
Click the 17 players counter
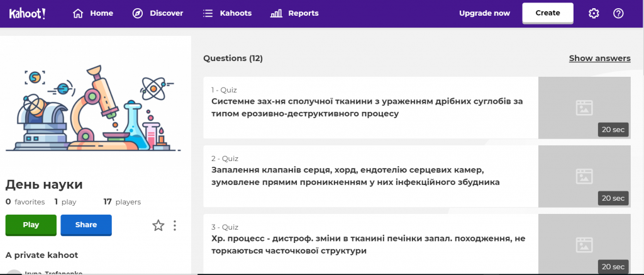122,202
